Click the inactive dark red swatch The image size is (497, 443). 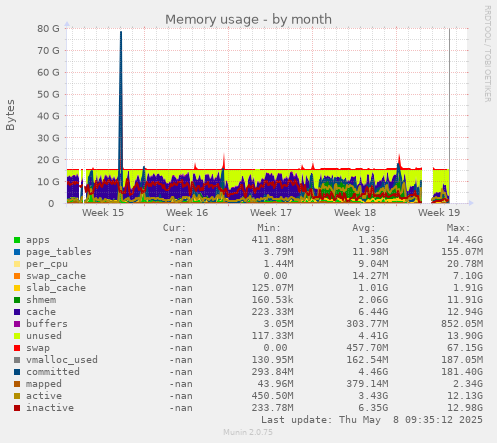coord(17,408)
